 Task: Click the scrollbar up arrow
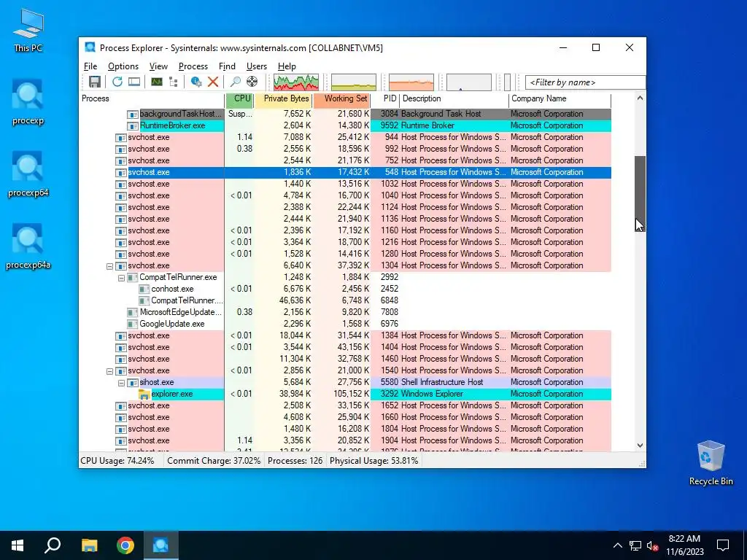pyautogui.click(x=640, y=98)
